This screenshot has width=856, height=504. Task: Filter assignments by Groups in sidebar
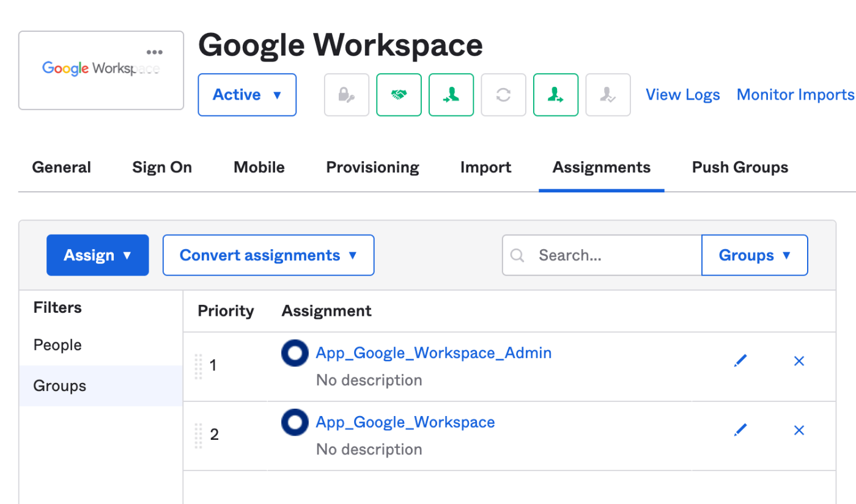(x=101, y=386)
